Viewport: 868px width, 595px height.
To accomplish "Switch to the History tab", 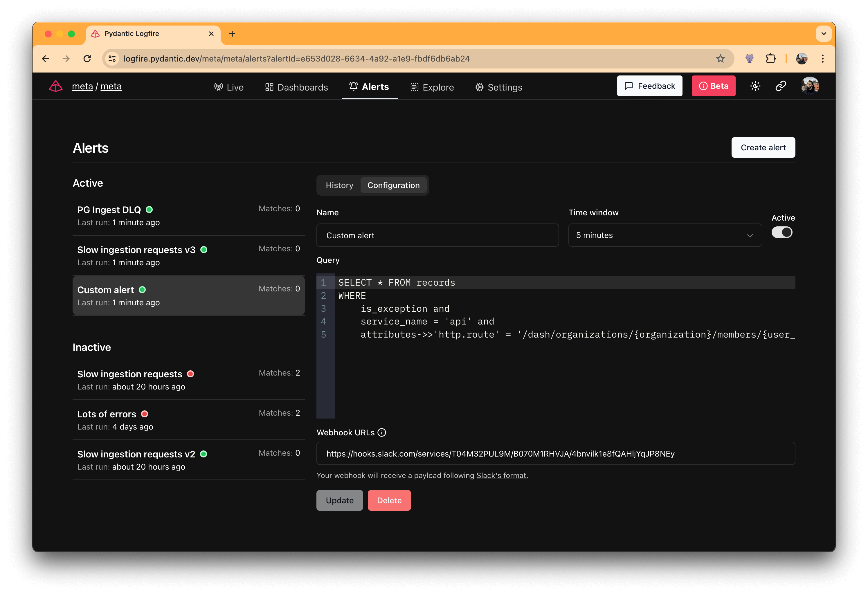I will coord(339,185).
